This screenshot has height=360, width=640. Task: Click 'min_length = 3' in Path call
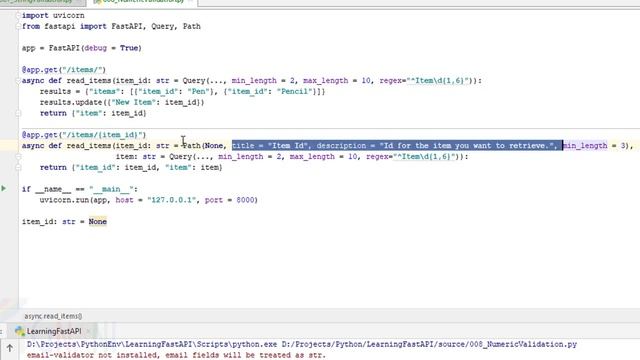coord(594,146)
